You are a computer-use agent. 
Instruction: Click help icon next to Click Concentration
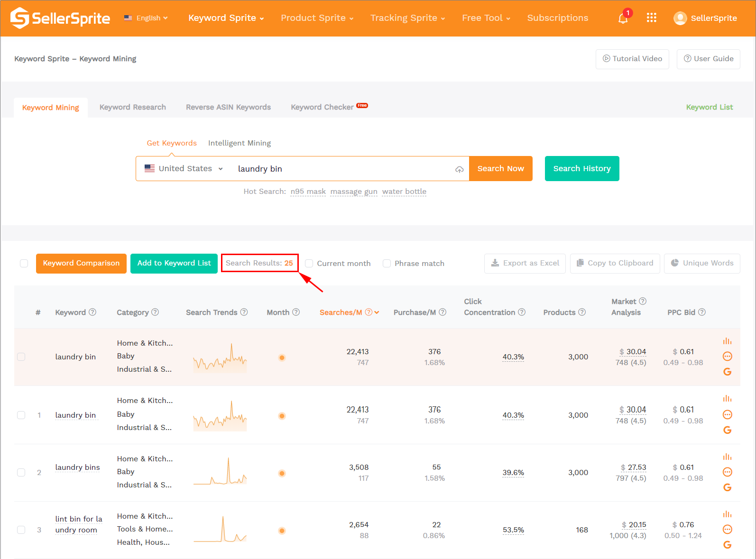pyautogui.click(x=522, y=312)
